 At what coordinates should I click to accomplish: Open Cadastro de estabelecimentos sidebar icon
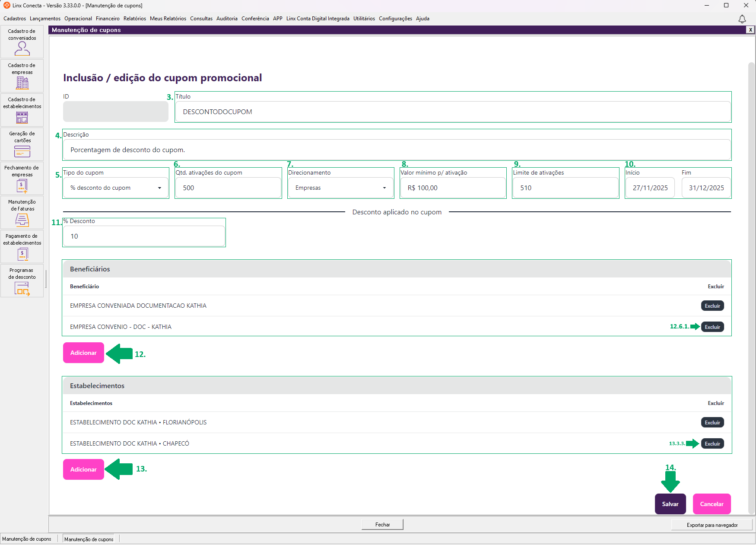click(x=22, y=110)
